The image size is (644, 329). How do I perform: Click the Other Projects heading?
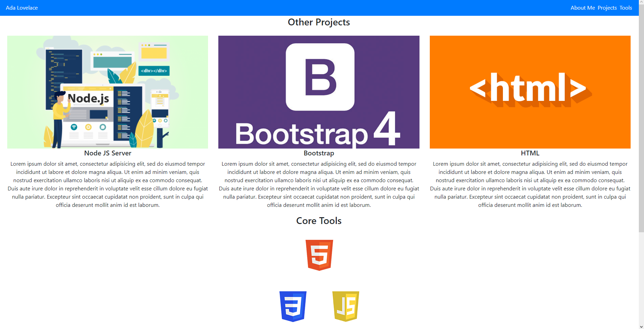(319, 22)
